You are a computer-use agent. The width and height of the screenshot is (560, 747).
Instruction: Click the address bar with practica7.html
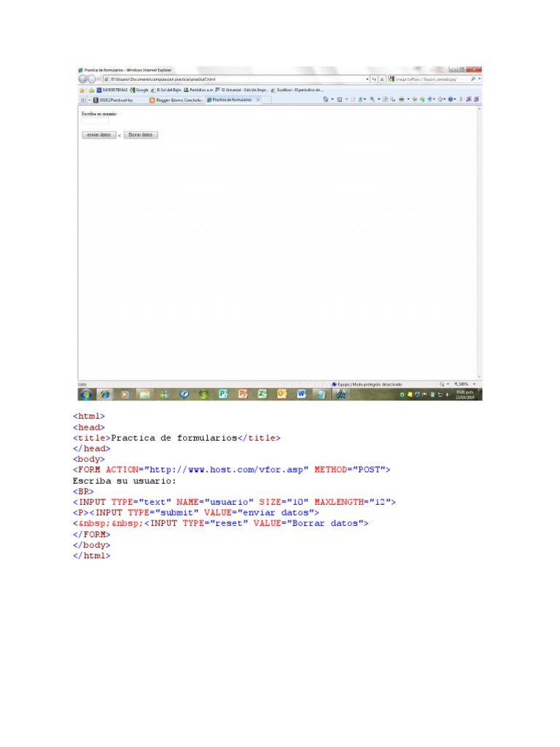pos(237,79)
